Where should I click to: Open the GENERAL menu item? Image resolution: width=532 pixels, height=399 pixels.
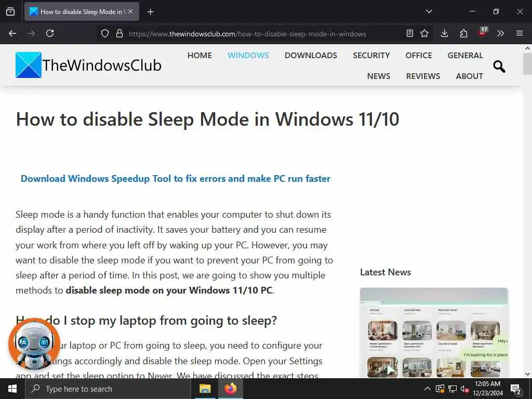coord(465,55)
